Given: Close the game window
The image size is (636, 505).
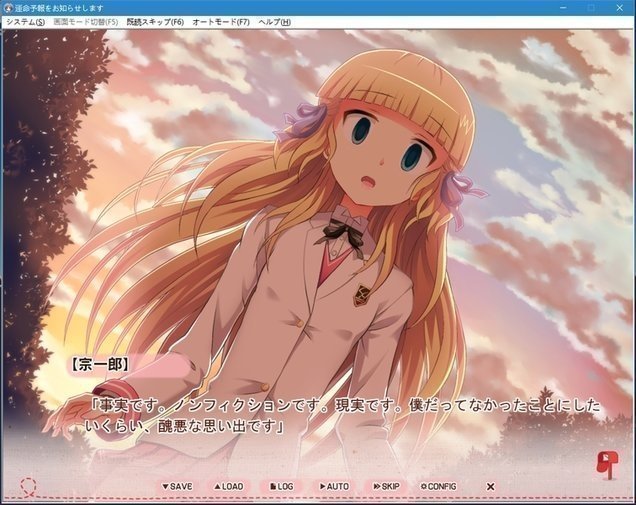Looking at the screenshot, I should click(x=620, y=8).
